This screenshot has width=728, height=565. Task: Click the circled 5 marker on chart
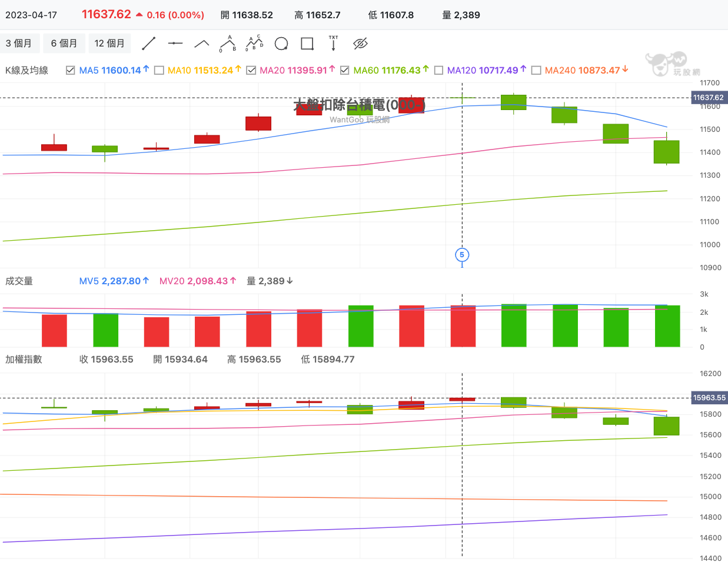click(462, 255)
